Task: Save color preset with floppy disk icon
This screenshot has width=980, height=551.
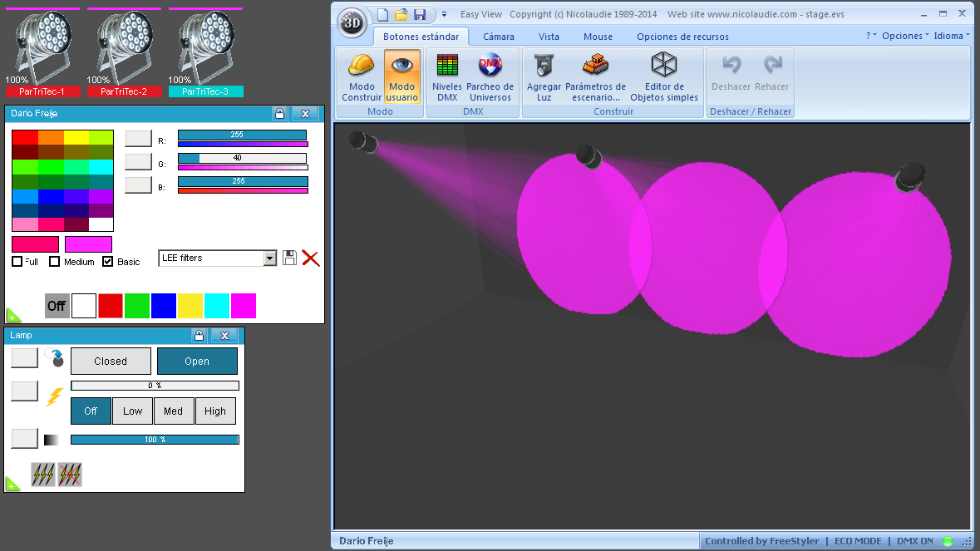Action: coord(289,258)
